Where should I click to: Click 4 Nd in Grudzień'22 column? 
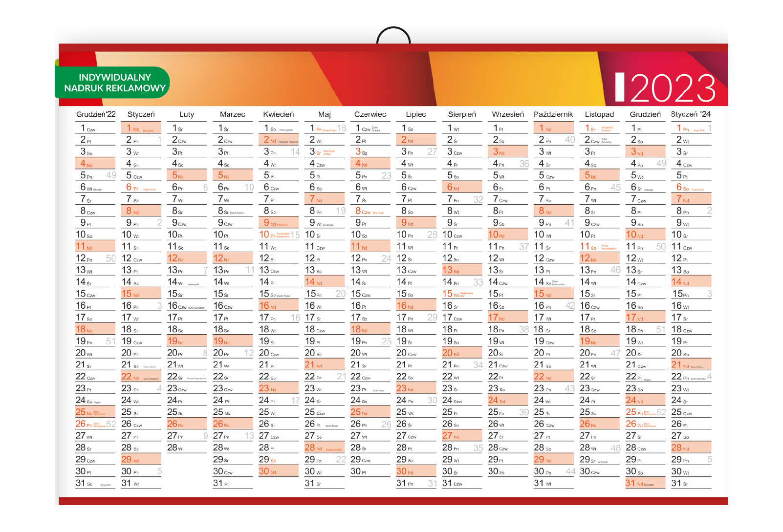point(95,164)
